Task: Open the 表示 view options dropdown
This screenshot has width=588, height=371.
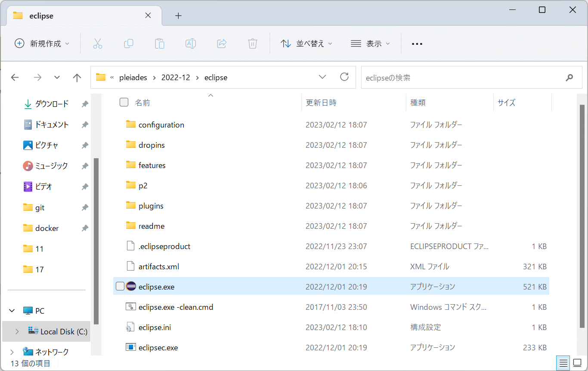Action: click(x=370, y=43)
